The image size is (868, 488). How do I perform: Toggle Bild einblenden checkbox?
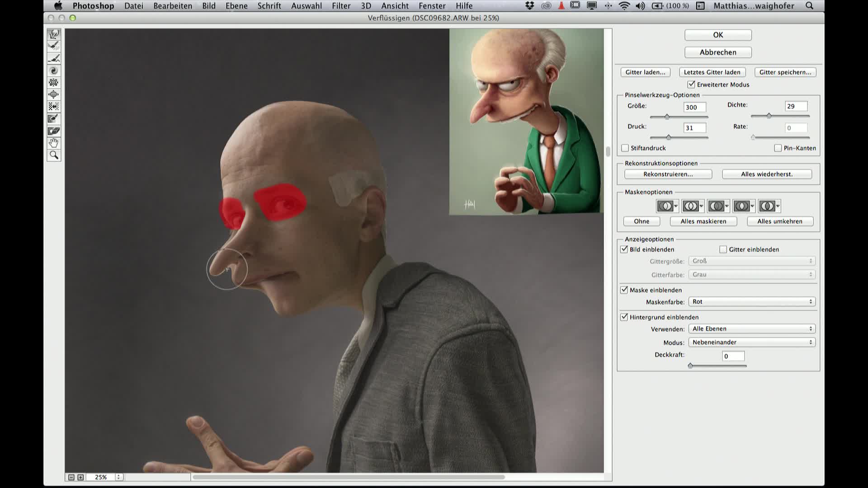tap(624, 249)
